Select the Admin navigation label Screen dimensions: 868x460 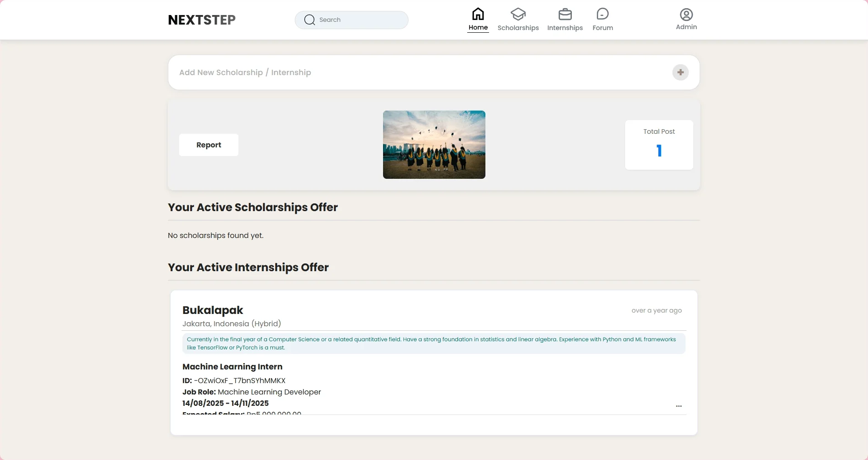click(686, 27)
